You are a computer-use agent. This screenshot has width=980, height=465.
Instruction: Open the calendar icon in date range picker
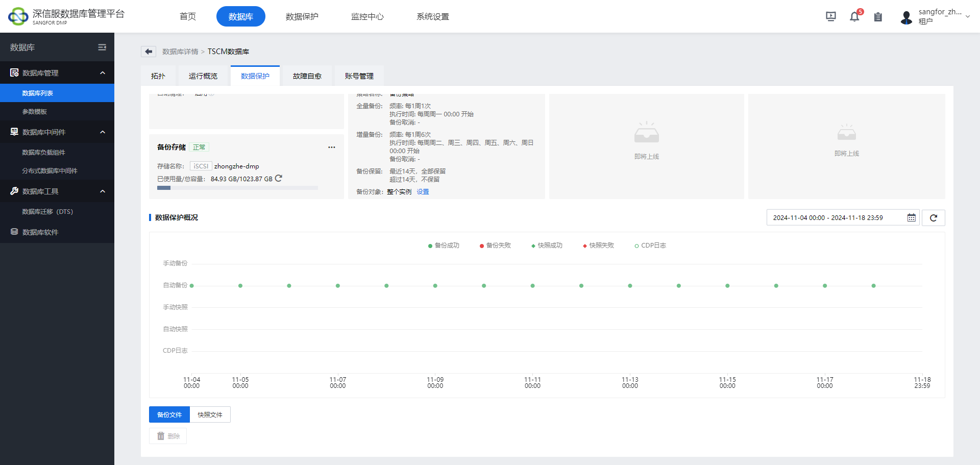pyautogui.click(x=912, y=217)
